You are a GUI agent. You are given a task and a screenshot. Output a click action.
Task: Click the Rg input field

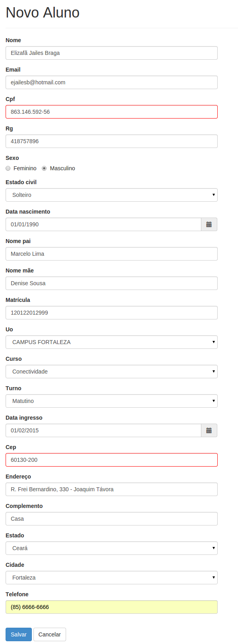coord(111,141)
